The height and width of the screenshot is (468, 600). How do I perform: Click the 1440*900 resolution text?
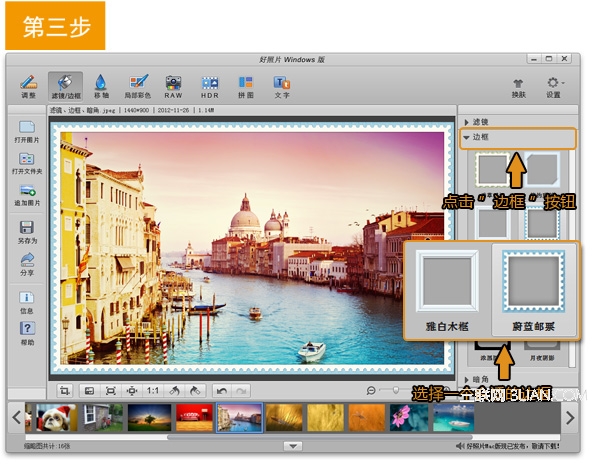[136, 110]
